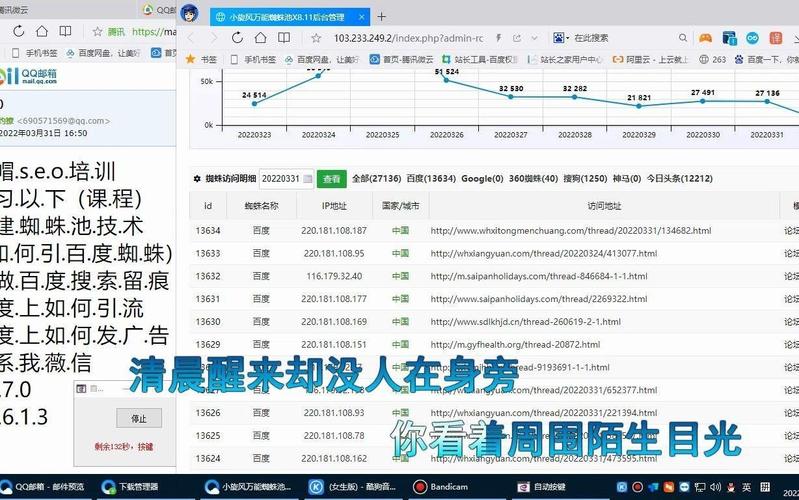Close the 小旋风万能蜘蛛池 tab
Screen dimensions: 799x500
[x=361, y=17]
